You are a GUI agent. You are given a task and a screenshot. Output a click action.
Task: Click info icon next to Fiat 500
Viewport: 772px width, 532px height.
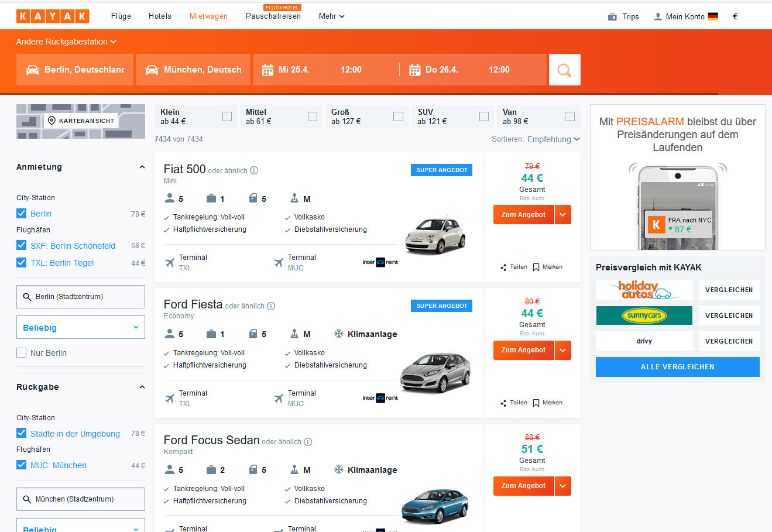point(254,170)
